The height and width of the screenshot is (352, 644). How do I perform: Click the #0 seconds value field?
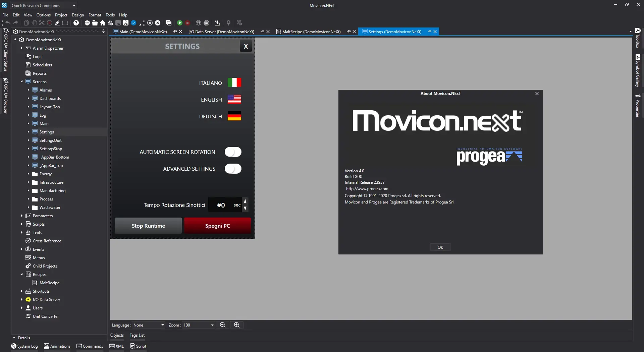[221, 205]
